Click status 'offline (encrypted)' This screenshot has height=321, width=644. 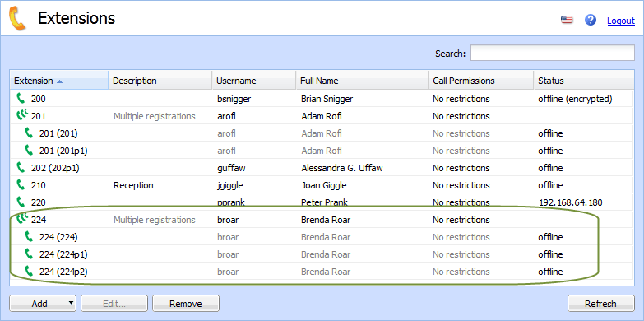(x=576, y=99)
